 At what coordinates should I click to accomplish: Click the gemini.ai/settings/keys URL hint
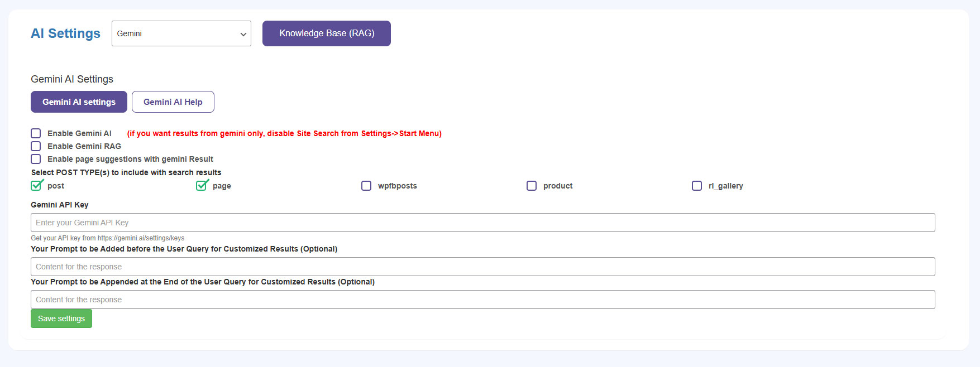click(141, 238)
